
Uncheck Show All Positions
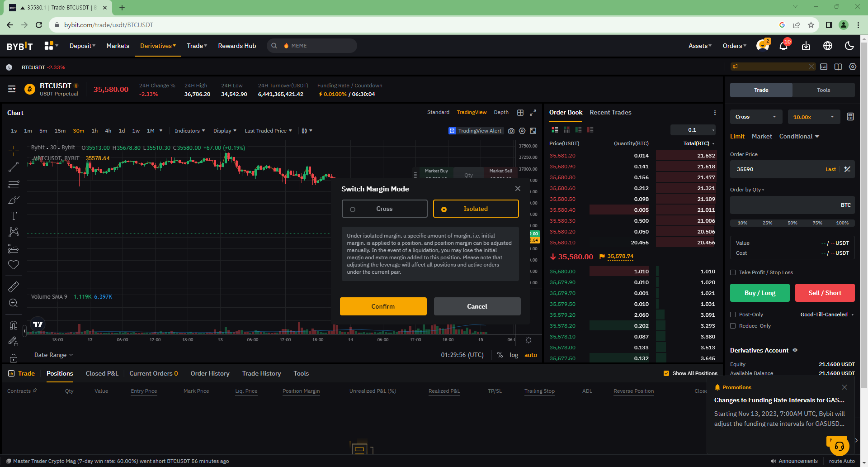(x=666, y=373)
